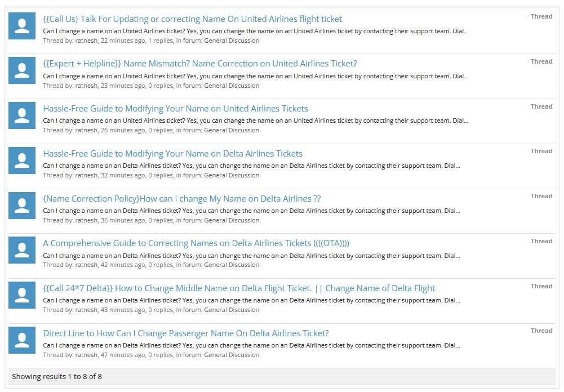Click 'General Discussion' forum in the 36 minutes ago row

pos(232,220)
